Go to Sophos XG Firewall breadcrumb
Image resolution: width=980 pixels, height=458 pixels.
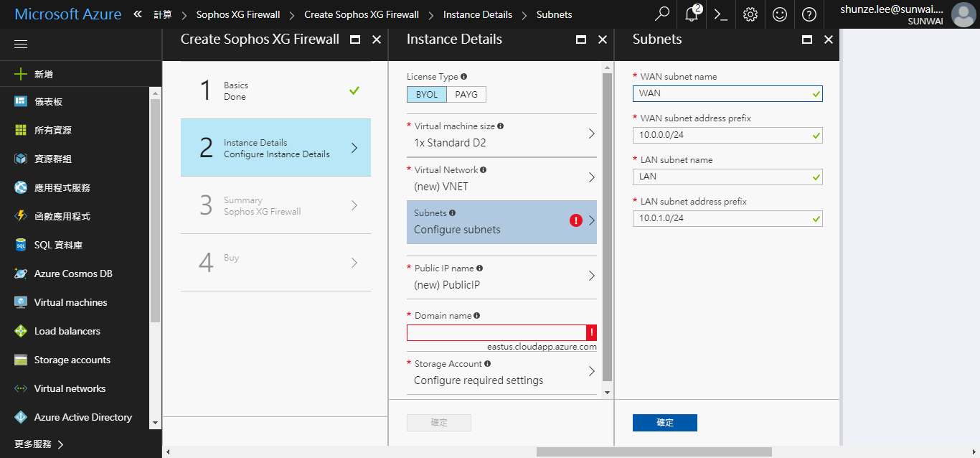click(238, 14)
